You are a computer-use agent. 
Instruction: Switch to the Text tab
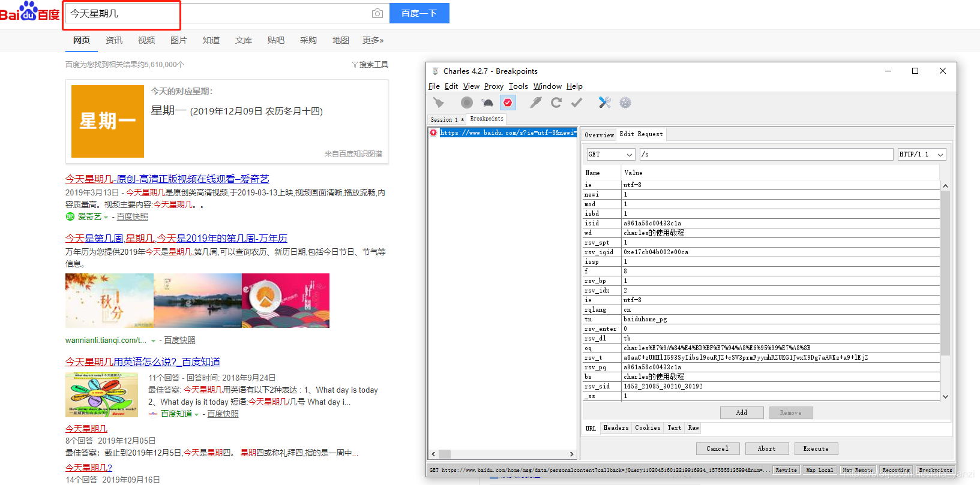point(675,428)
